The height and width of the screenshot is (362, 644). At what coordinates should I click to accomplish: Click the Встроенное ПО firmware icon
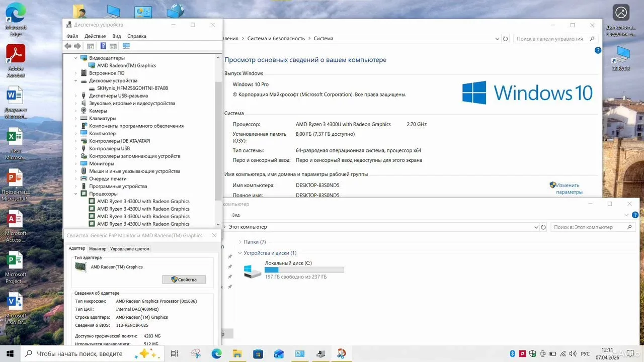pos(84,73)
